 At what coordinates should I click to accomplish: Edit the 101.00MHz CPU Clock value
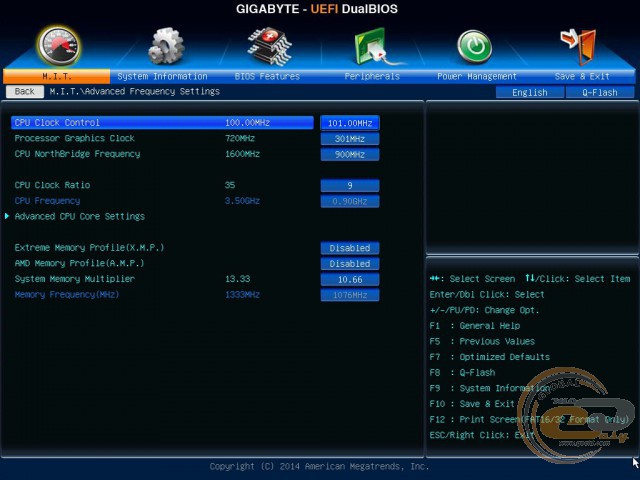click(350, 123)
